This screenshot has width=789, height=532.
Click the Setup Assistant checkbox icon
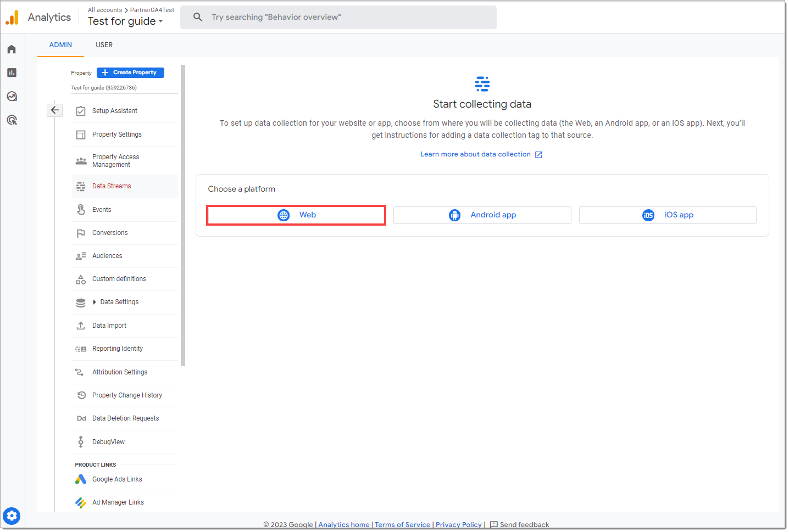(x=81, y=111)
